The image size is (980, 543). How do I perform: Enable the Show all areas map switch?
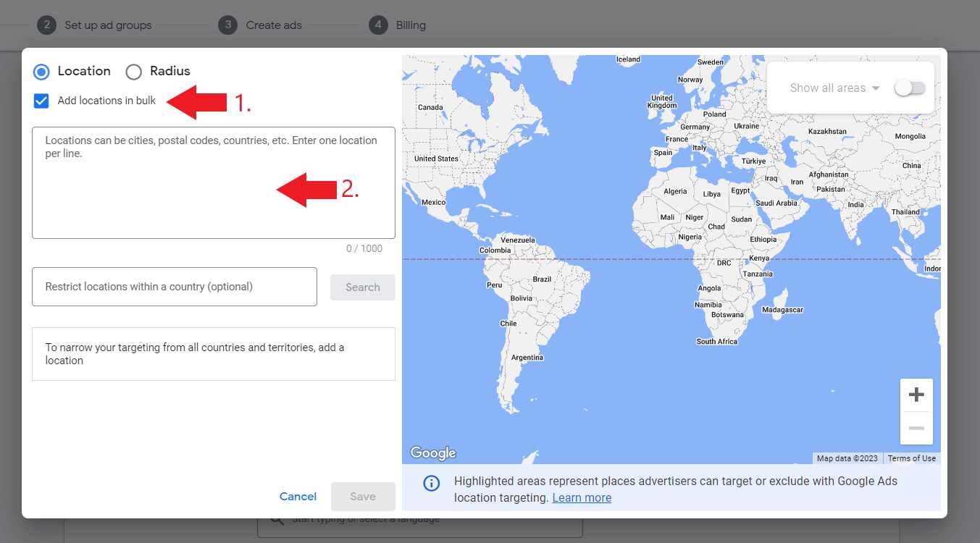[x=910, y=87]
